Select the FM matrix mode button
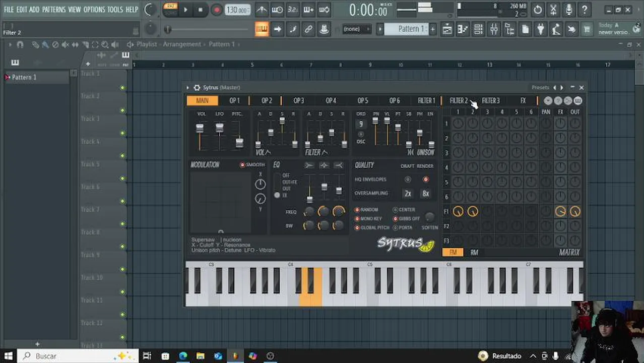Screen dimensions: 644x363 [453, 253]
